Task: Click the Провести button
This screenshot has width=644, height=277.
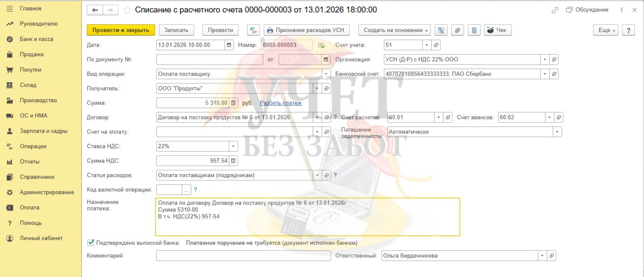Action: click(x=220, y=30)
